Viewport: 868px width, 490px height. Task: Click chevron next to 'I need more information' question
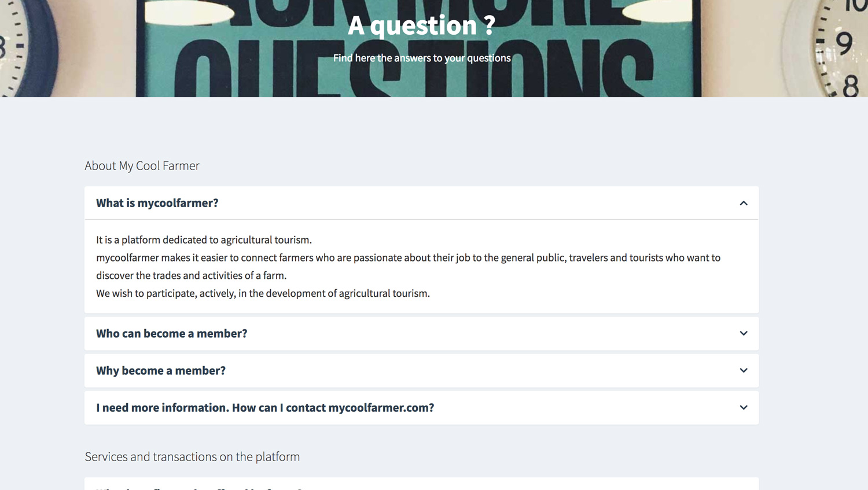(x=744, y=407)
